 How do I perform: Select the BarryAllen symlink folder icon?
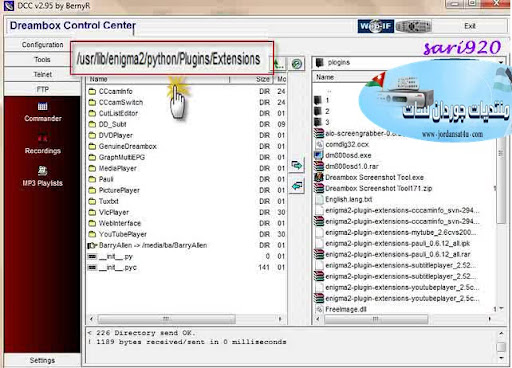pos(92,245)
